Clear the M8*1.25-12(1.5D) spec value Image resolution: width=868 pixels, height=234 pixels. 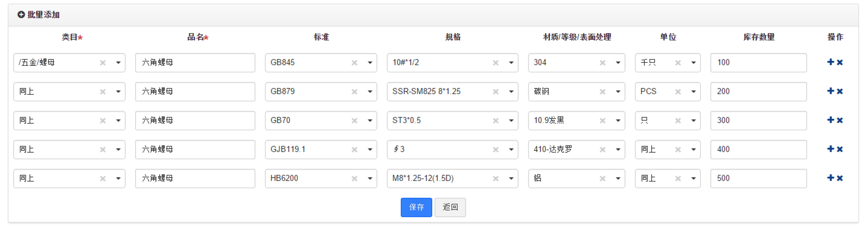click(x=496, y=179)
